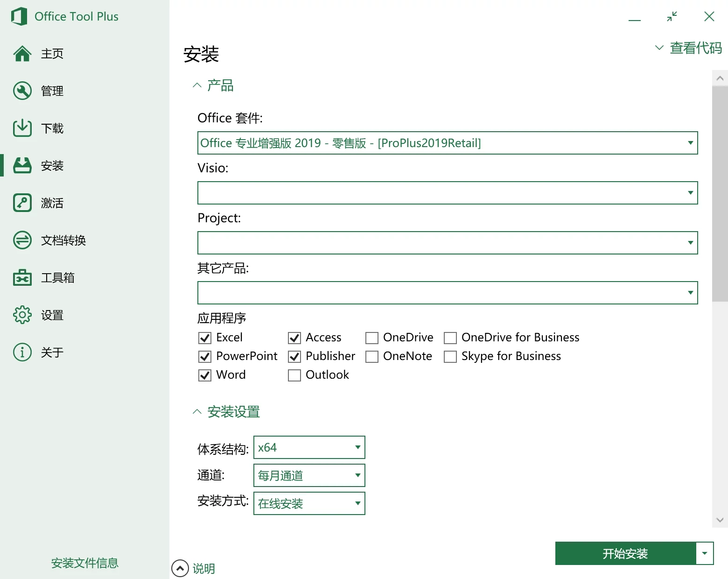
Task: Open the 体系结构 x64 dropdown
Action: point(309,447)
